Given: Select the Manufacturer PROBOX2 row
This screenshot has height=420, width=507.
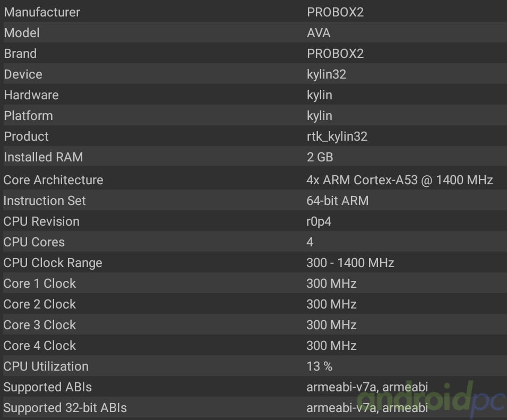Looking at the screenshot, I should (x=255, y=12).
